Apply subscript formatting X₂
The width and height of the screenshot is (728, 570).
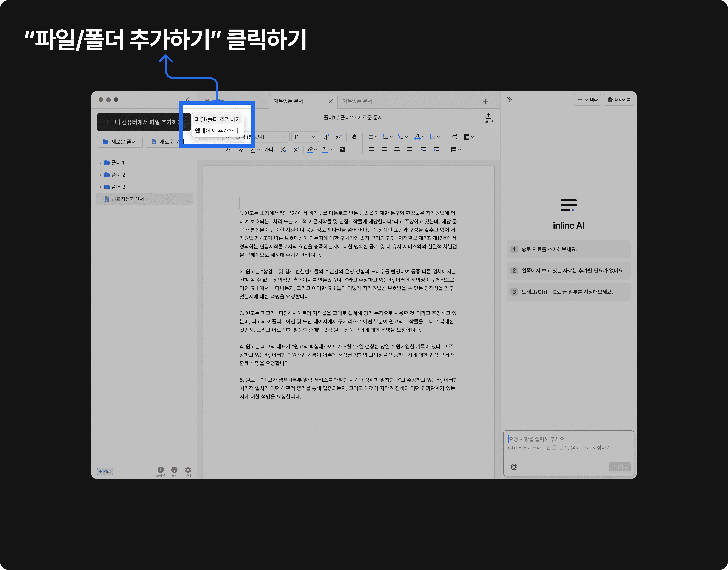click(x=283, y=150)
